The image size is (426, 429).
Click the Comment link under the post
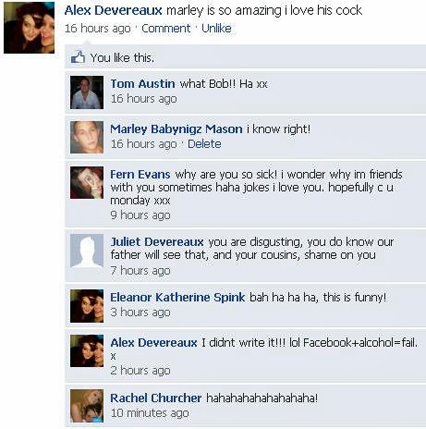click(x=166, y=28)
